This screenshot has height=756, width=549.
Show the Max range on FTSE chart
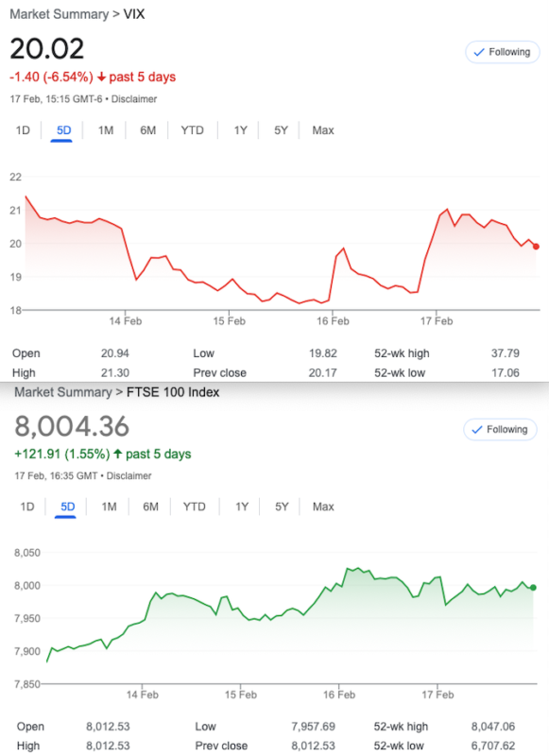click(x=323, y=507)
